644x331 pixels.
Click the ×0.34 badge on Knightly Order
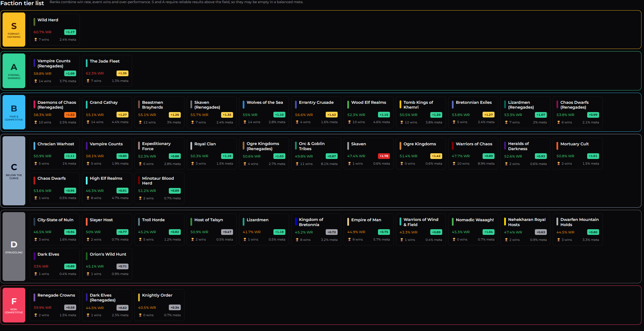pyautogui.click(x=175, y=308)
